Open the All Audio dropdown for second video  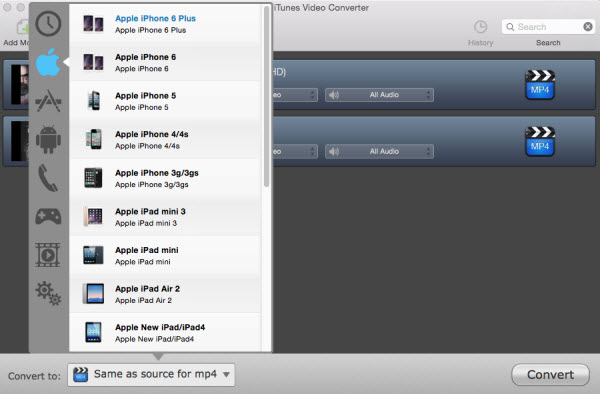click(379, 151)
